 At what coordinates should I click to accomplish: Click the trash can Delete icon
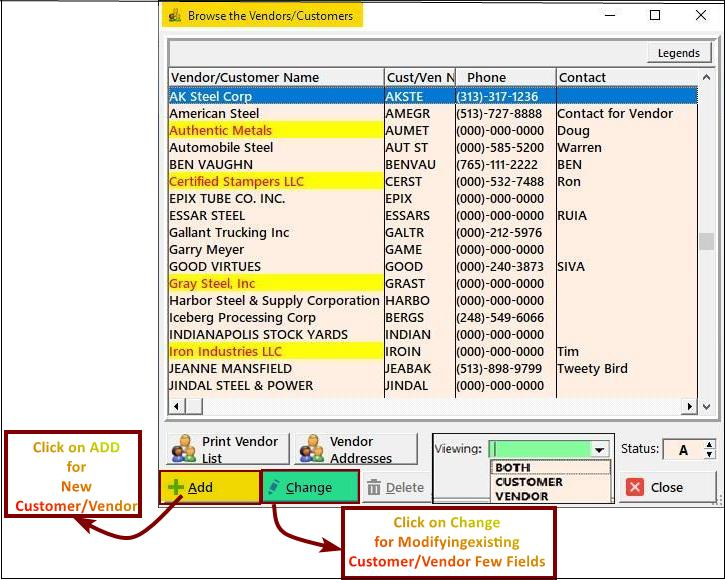pos(374,487)
